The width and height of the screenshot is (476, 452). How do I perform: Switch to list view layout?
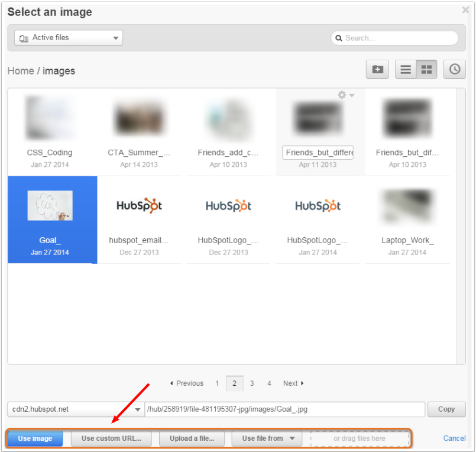pyautogui.click(x=406, y=69)
